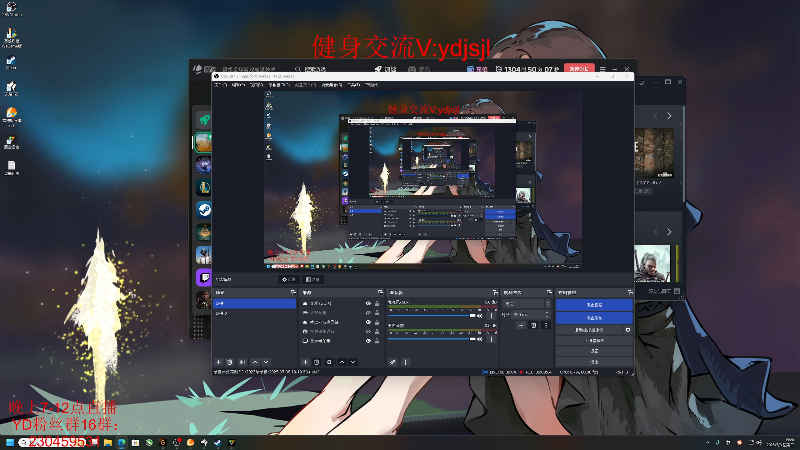Toggle visibility eye of first source row

368,303
